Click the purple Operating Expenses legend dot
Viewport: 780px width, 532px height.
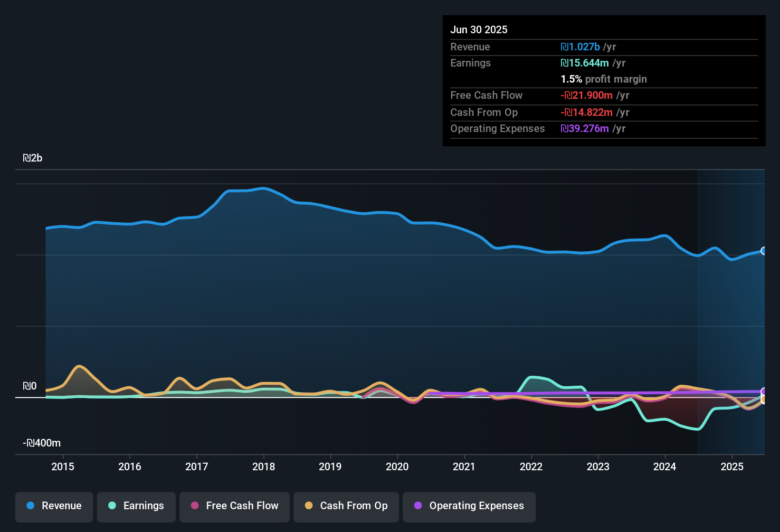[x=418, y=506]
